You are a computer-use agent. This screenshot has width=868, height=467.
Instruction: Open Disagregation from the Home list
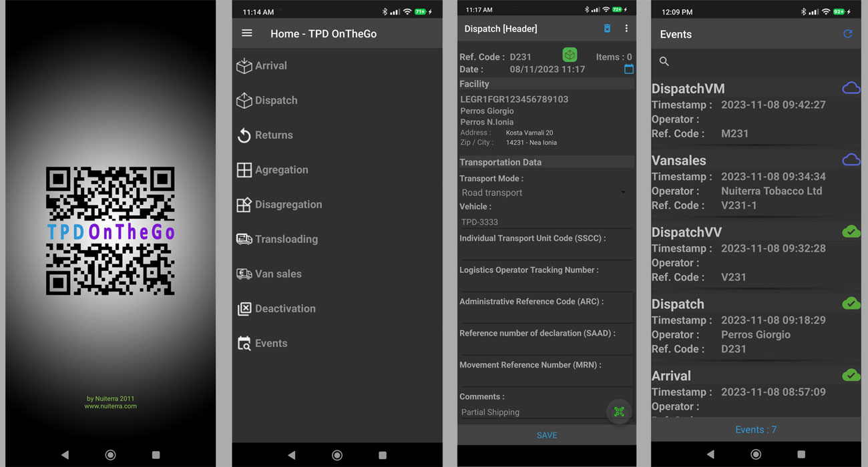tap(337, 204)
